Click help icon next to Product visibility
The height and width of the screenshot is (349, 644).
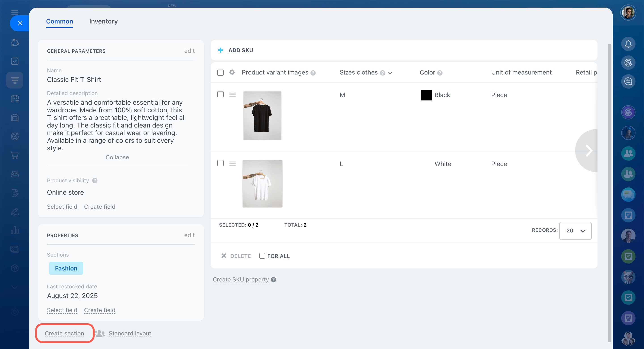(95, 180)
